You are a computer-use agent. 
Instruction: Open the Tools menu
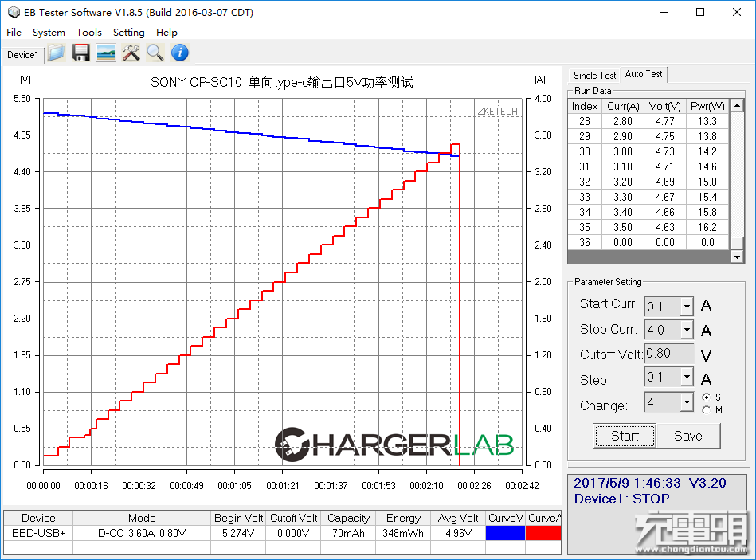[89, 33]
